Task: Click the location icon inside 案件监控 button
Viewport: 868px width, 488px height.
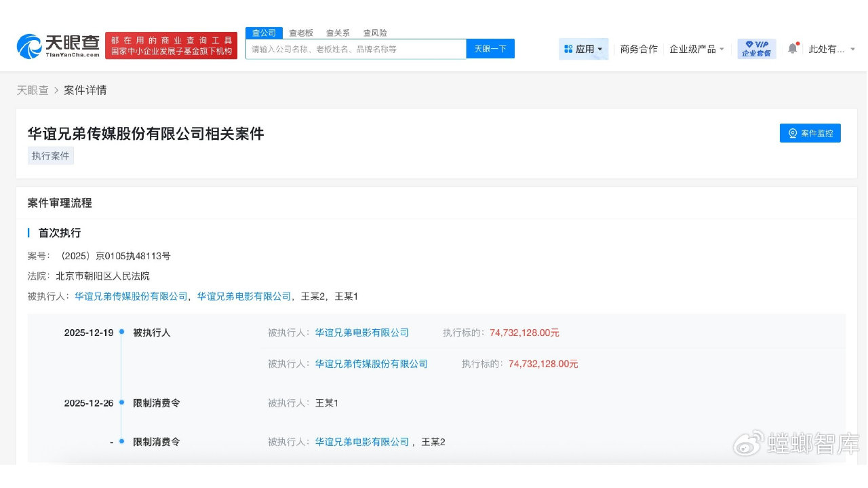Action: 791,133
